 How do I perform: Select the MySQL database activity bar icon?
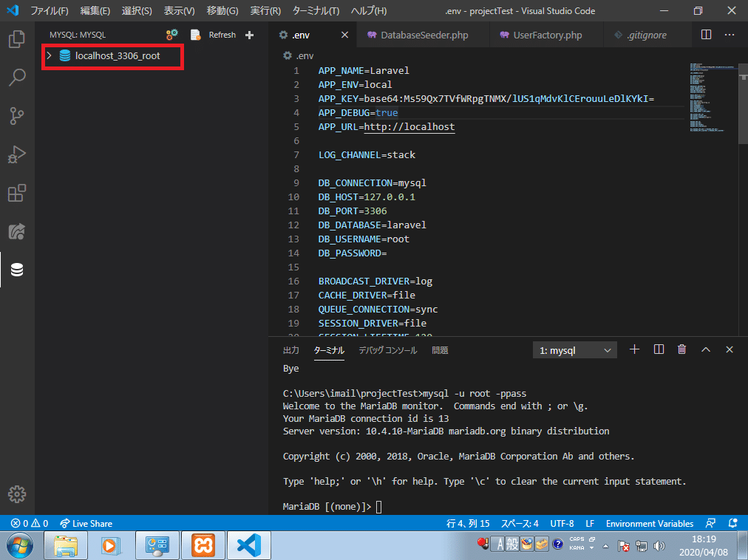17,270
